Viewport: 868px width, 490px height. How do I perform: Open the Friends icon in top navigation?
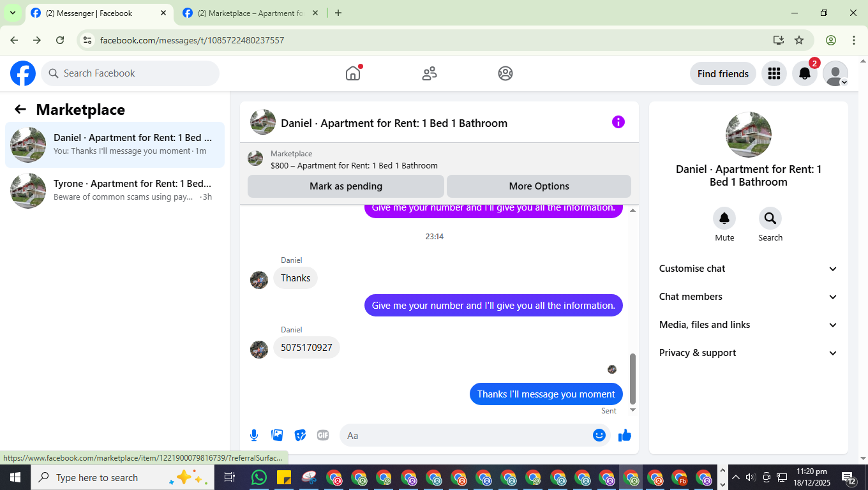(x=430, y=73)
